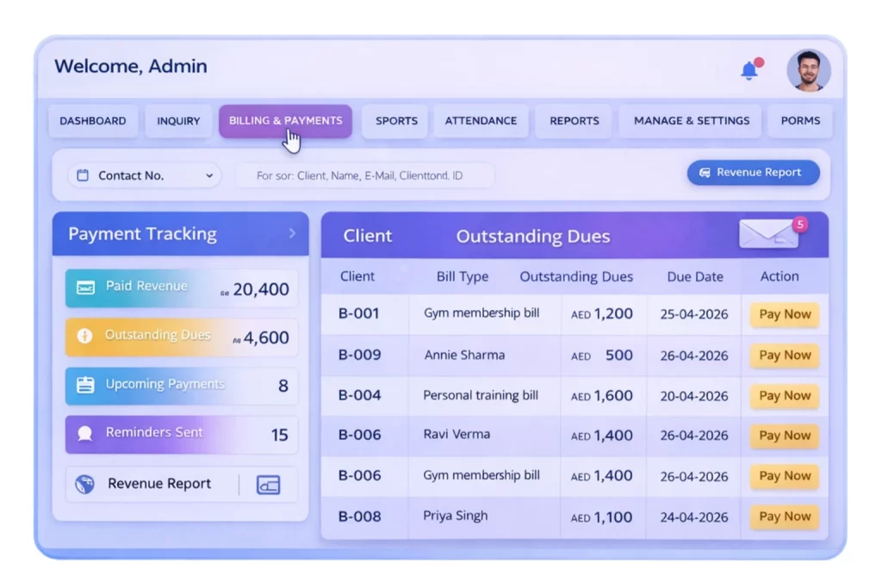The height and width of the screenshot is (588, 882).
Task: Switch to the Dashboard tab
Action: click(93, 121)
